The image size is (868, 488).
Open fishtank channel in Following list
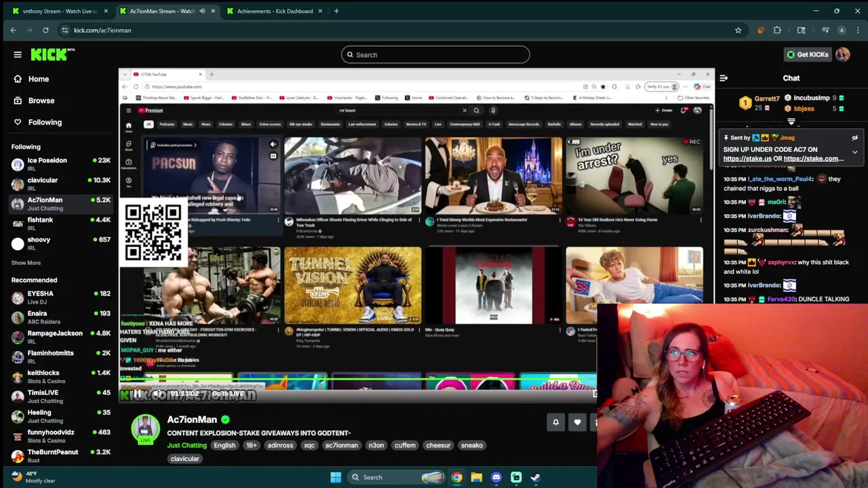point(60,224)
